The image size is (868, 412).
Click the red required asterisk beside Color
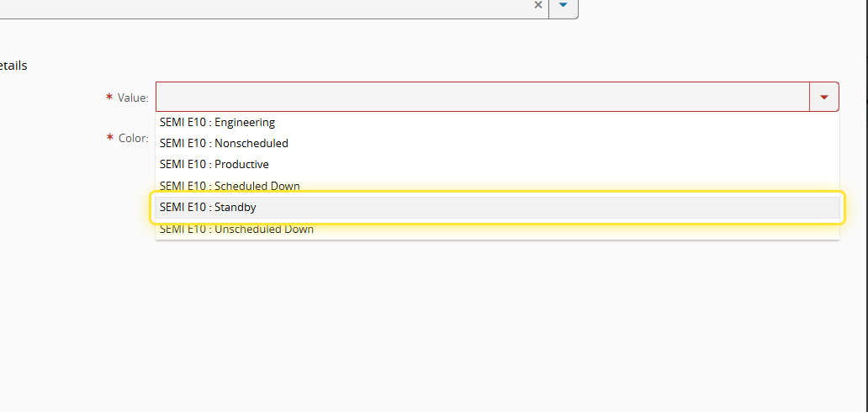coord(109,138)
